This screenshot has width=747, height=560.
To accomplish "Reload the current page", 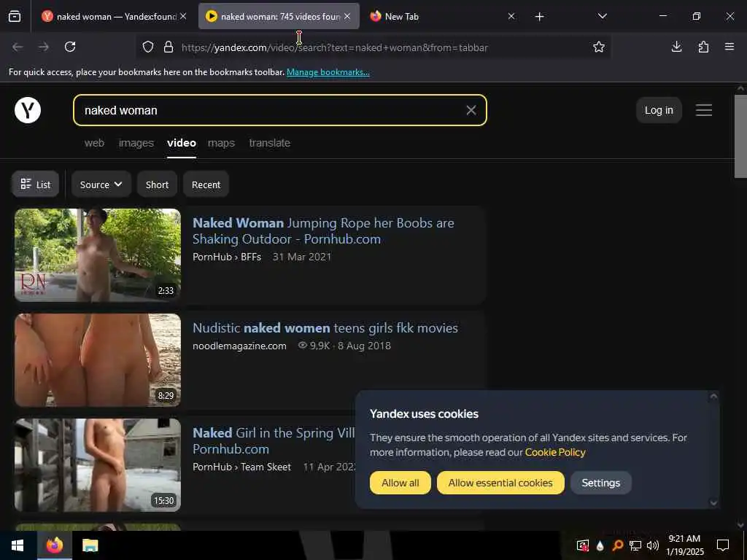I will (x=70, y=47).
